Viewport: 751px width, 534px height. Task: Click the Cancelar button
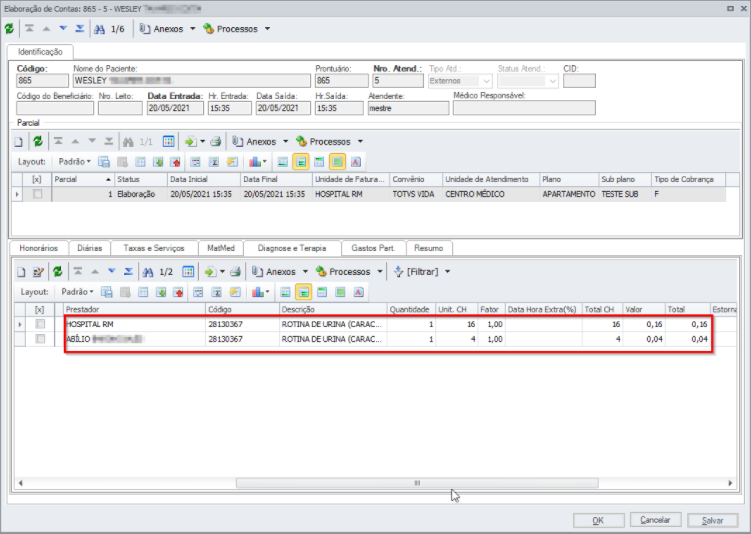coord(655,520)
